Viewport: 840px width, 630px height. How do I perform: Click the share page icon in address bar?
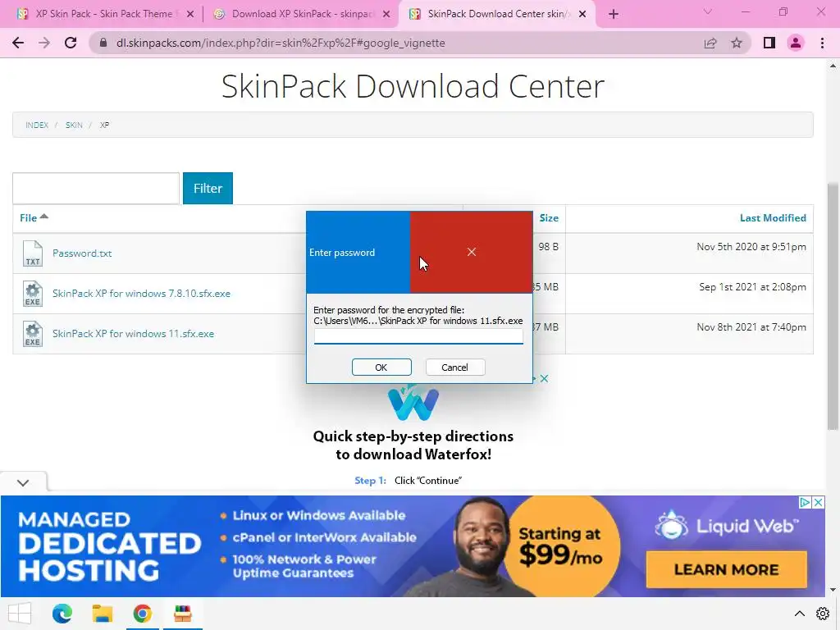710,43
